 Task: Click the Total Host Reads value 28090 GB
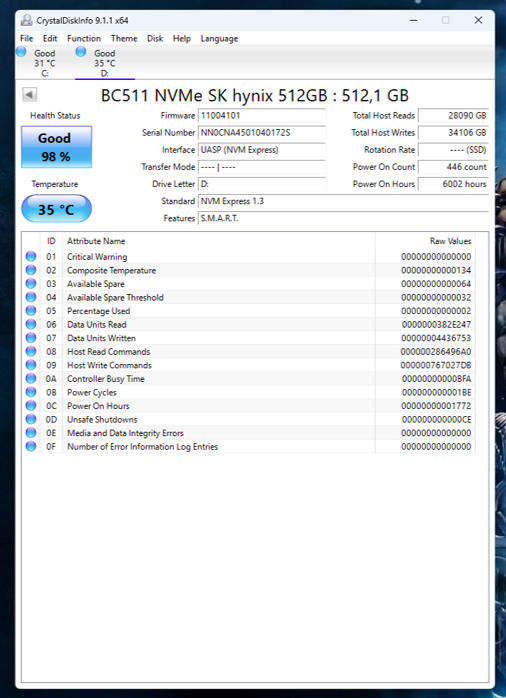[x=453, y=116]
